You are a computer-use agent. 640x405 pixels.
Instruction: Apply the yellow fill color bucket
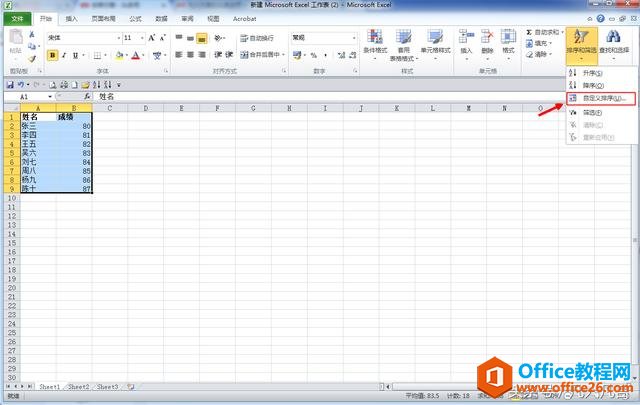click(x=119, y=55)
